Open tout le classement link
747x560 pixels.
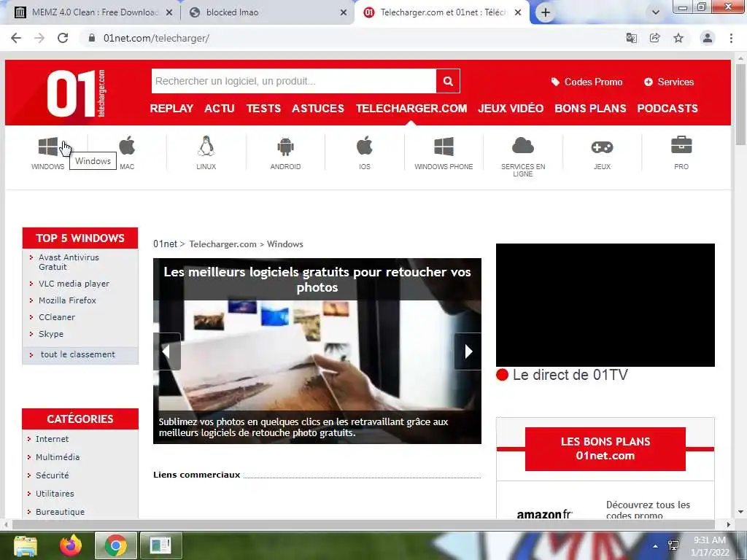[77, 354]
